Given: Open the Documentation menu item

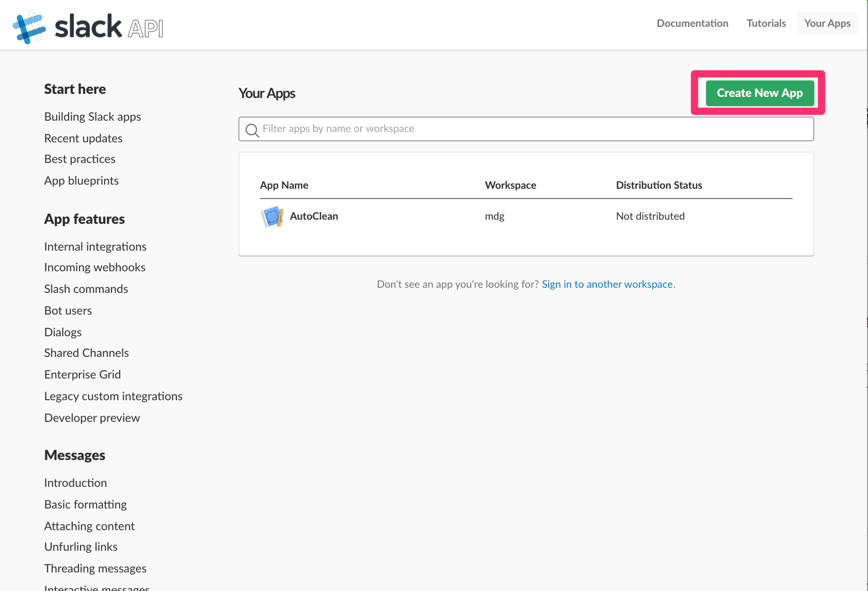Looking at the screenshot, I should click(x=693, y=23).
